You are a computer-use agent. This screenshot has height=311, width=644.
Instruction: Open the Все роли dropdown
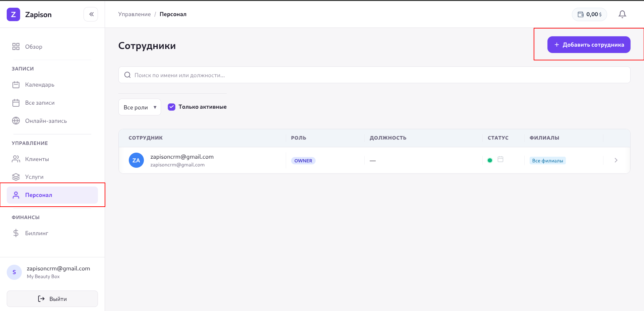click(140, 107)
